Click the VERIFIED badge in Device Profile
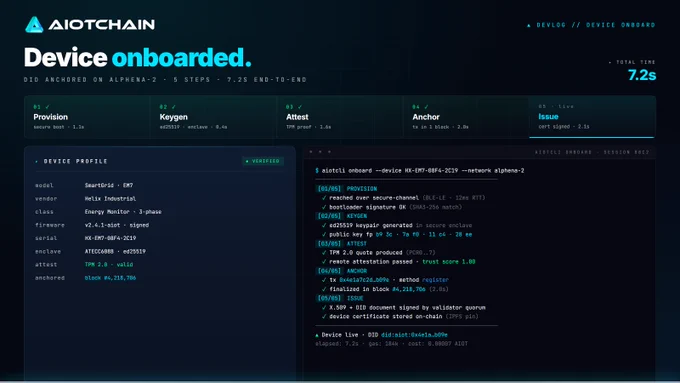 tap(263, 161)
